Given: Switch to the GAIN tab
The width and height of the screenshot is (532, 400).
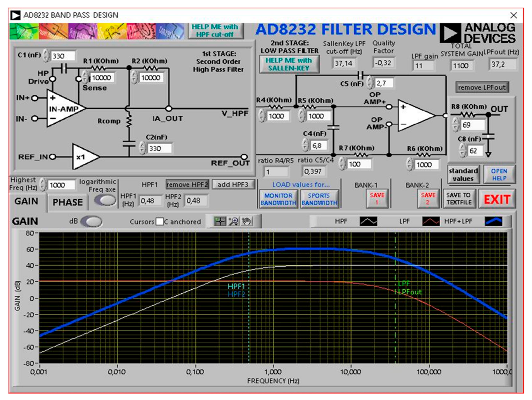Looking at the screenshot, I should (x=26, y=201).
